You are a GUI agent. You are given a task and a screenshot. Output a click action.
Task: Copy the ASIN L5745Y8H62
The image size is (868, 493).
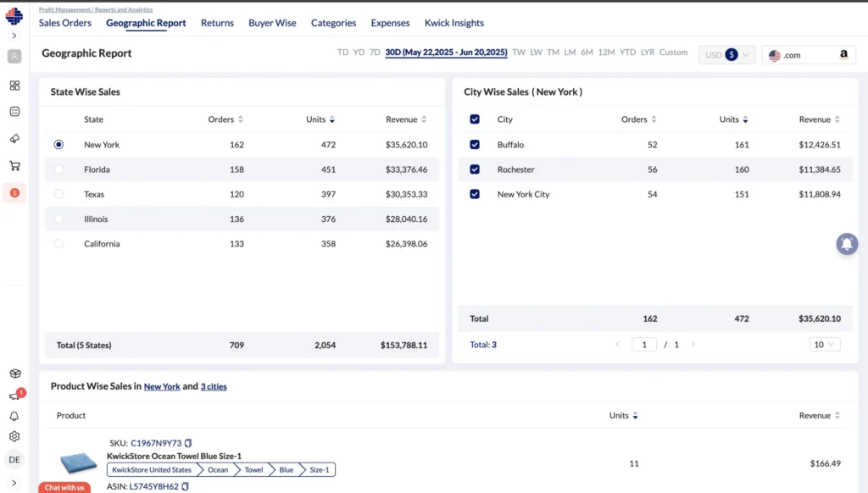[185, 486]
